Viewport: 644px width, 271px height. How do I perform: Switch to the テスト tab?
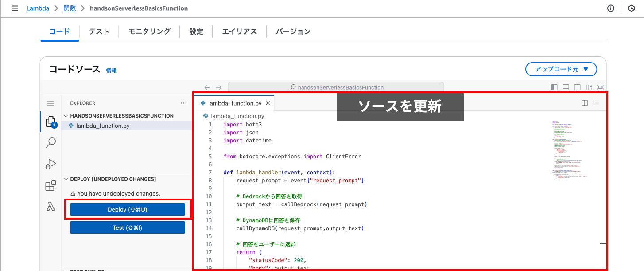click(x=99, y=31)
